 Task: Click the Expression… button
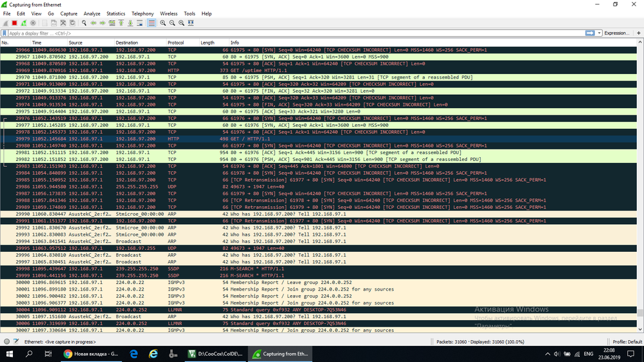pyautogui.click(x=616, y=33)
